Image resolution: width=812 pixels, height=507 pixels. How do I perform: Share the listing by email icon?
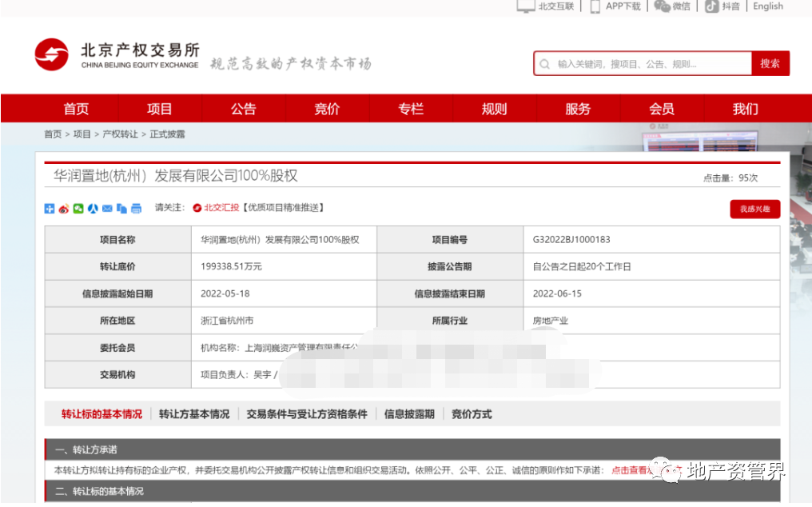(107, 209)
